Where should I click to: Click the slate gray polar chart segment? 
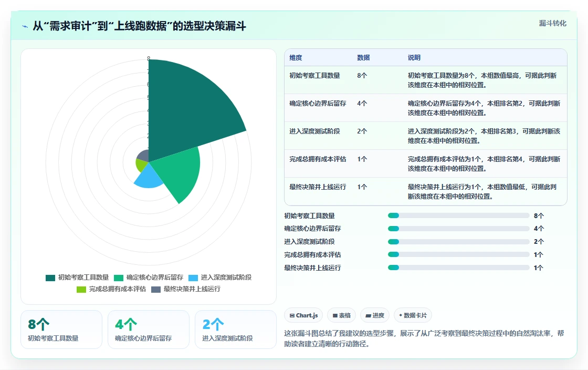[144, 156]
